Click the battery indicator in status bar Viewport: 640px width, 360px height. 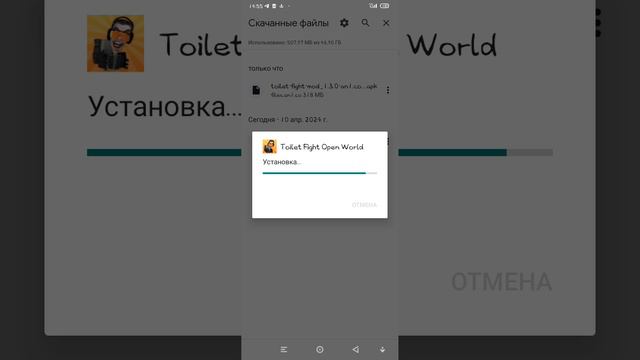384,6
